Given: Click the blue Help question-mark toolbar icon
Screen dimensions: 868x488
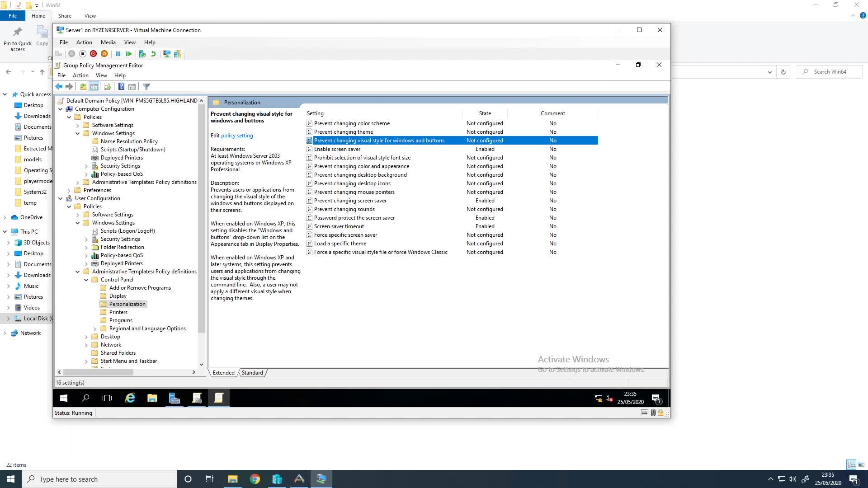Looking at the screenshot, I should point(121,87).
